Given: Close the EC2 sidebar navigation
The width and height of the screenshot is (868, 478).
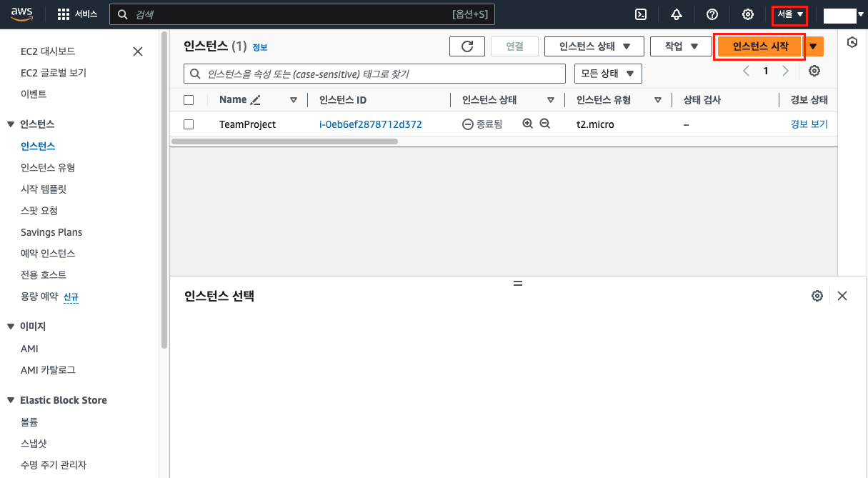Looking at the screenshot, I should click(138, 51).
